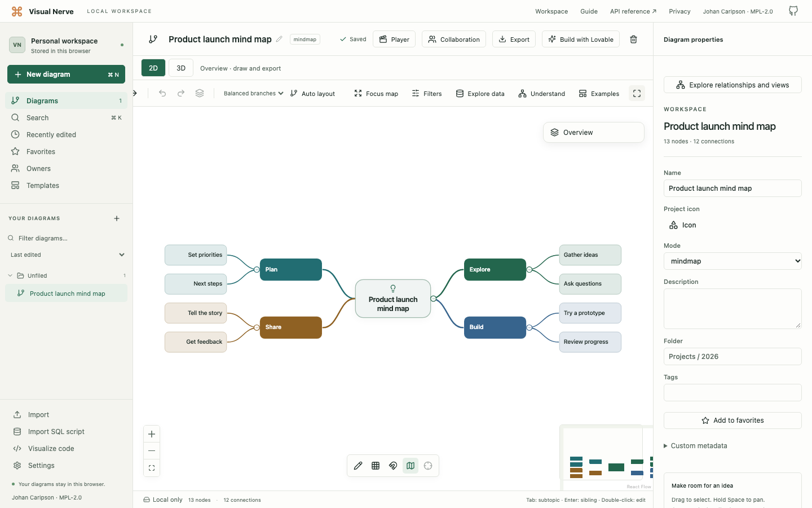This screenshot has height=508, width=812.
Task: Select the pencil draw tool
Action: pos(358,466)
